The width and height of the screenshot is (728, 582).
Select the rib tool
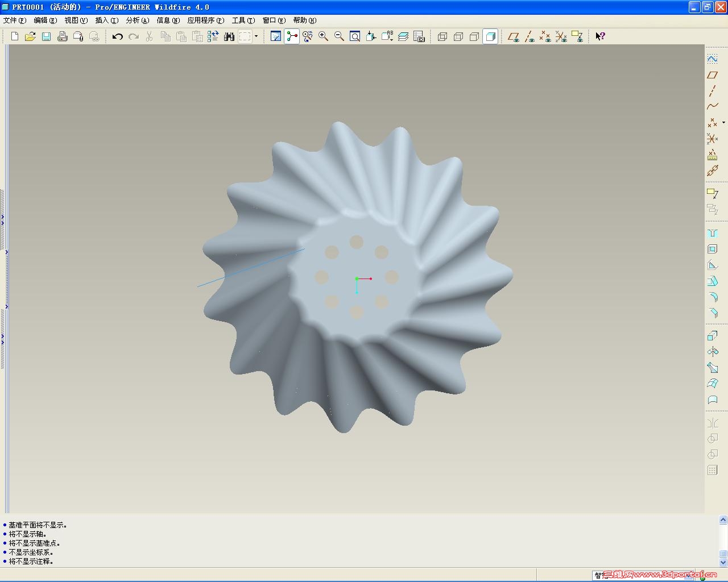(x=712, y=265)
